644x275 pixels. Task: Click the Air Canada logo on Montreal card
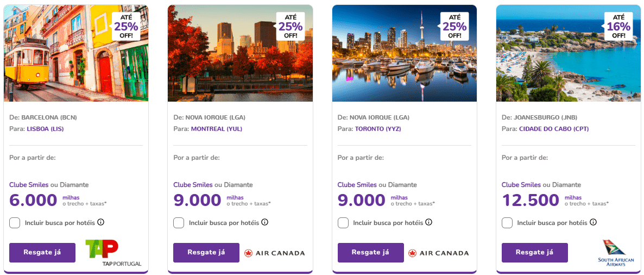coord(274,253)
